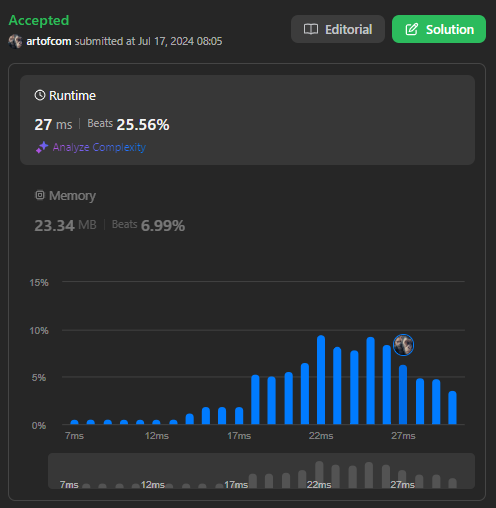Click the Accepted status text

[x=39, y=20]
